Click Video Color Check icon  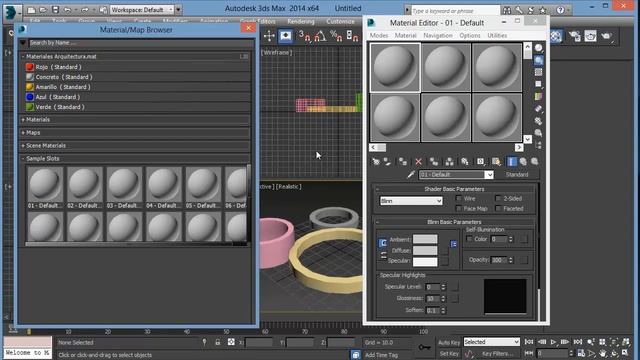[539, 97]
